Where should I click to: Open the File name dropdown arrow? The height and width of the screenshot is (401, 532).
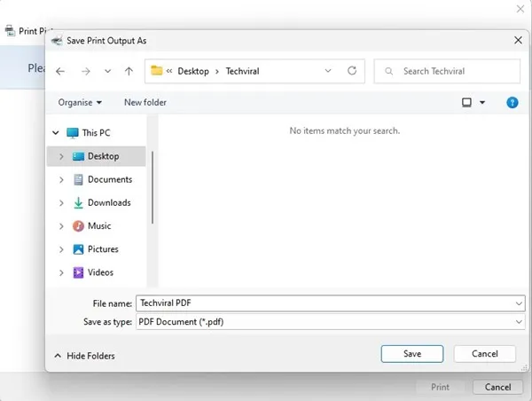pos(519,303)
